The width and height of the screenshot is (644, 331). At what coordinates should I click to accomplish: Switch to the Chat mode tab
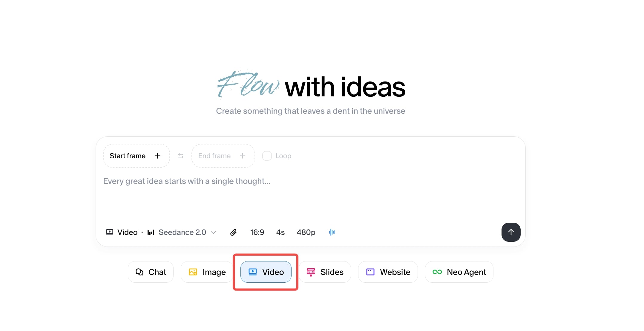[x=151, y=272]
